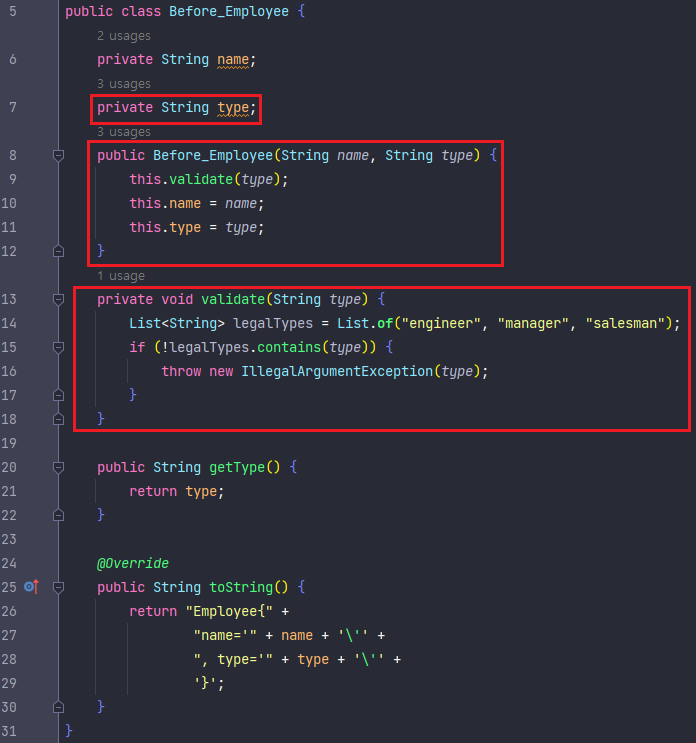Collapse the if block fold on line 15
The image size is (696, 743).
(x=58, y=347)
